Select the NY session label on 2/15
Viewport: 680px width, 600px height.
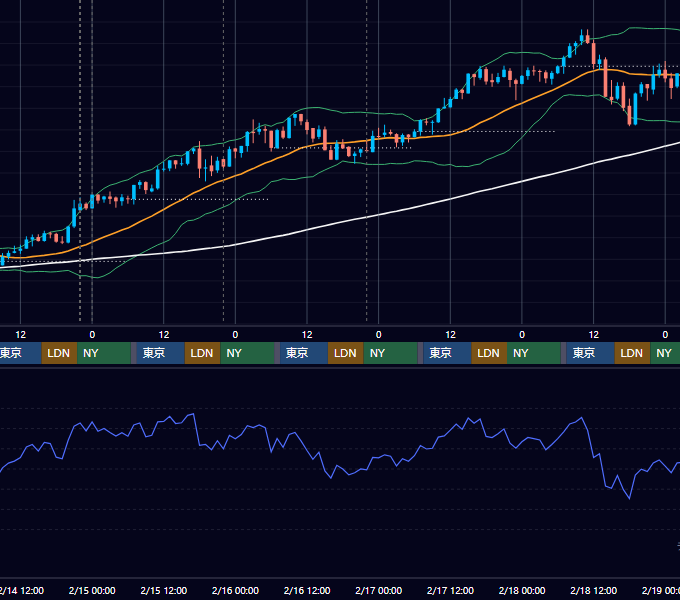pos(247,353)
